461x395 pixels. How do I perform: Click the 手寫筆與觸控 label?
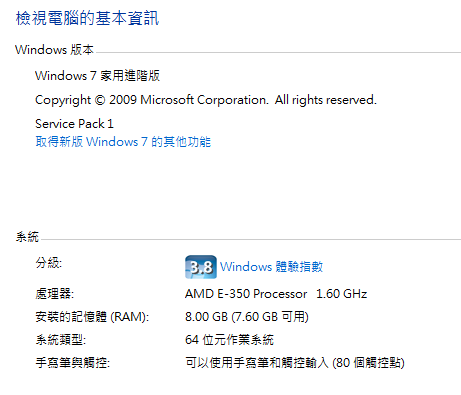[x=73, y=363]
